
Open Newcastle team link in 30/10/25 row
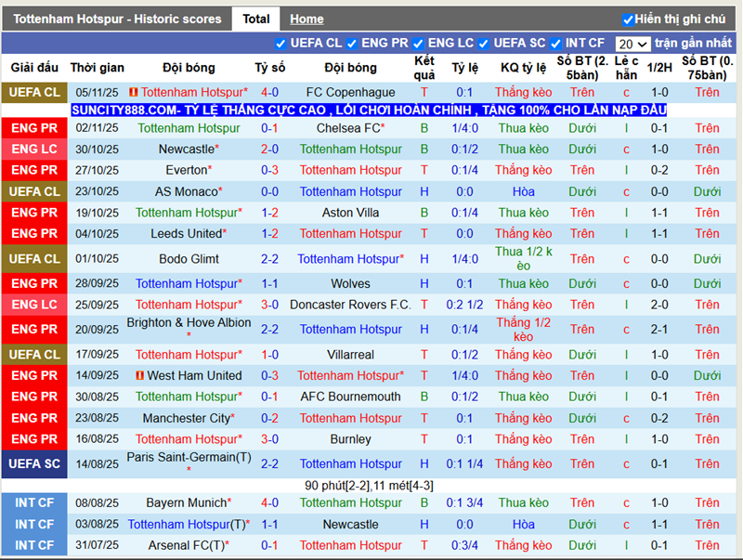189,149
